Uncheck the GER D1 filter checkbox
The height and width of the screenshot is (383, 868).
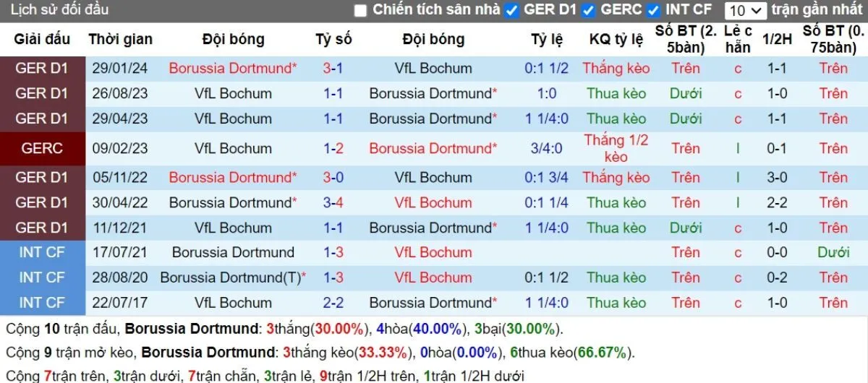pyautogui.click(x=512, y=11)
